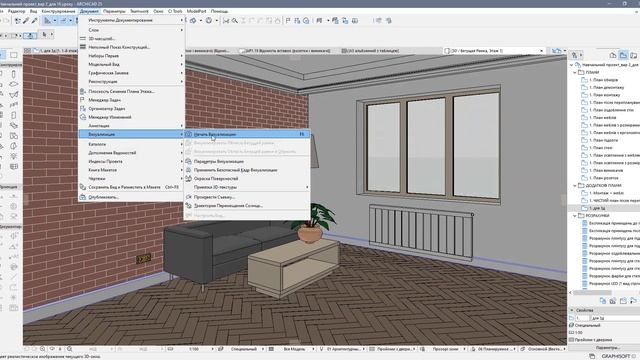Click the magnifier find icon in toolbar
The image size is (640, 360).
[x=235, y=20]
